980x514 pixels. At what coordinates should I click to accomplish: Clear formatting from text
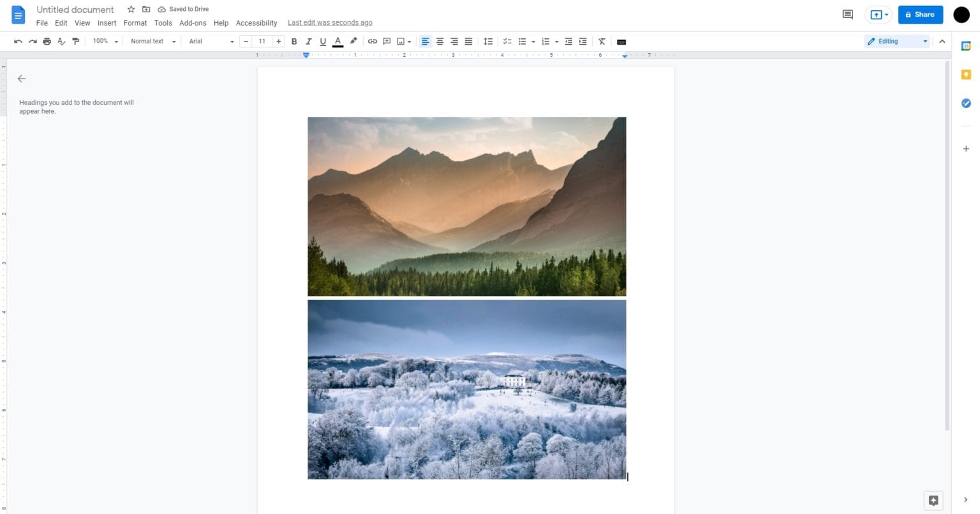coord(601,41)
